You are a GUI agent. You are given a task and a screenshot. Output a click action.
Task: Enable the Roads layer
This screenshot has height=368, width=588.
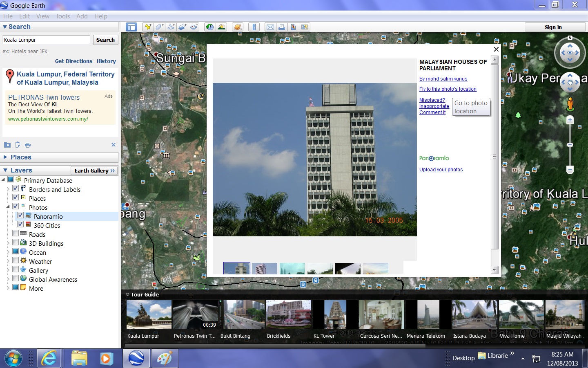tap(16, 233)
